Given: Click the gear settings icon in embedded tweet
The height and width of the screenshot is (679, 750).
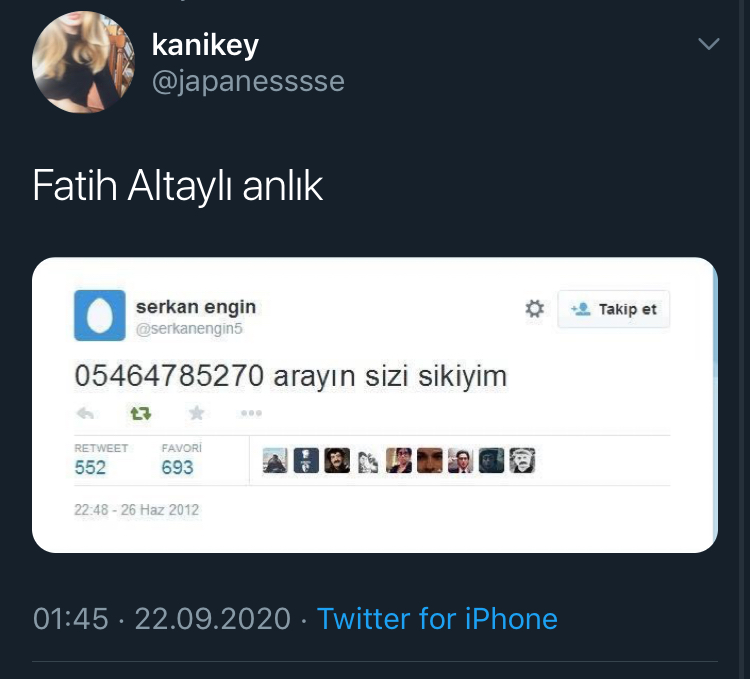Looking at the screenshot, I should [534, 308].
